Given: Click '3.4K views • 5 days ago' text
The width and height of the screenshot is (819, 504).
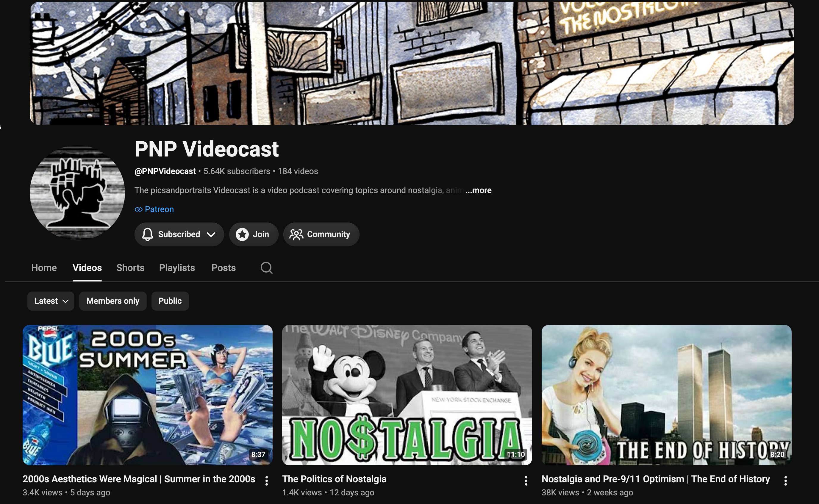Looking at the screenshot, I should (x=66, y=492).
